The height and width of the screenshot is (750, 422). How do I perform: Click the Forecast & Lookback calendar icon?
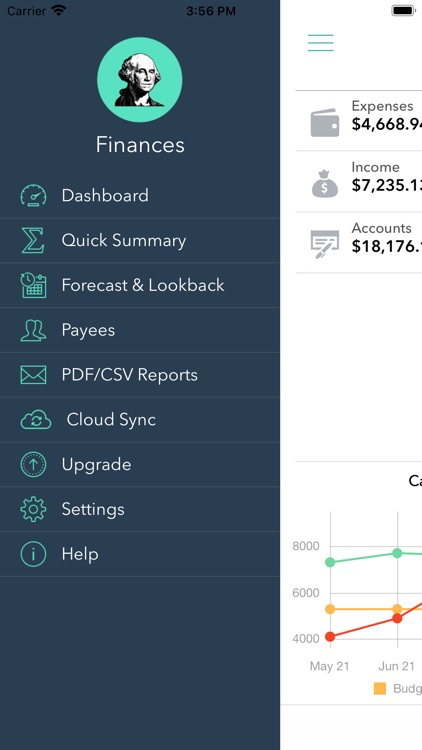click(33, 285)
